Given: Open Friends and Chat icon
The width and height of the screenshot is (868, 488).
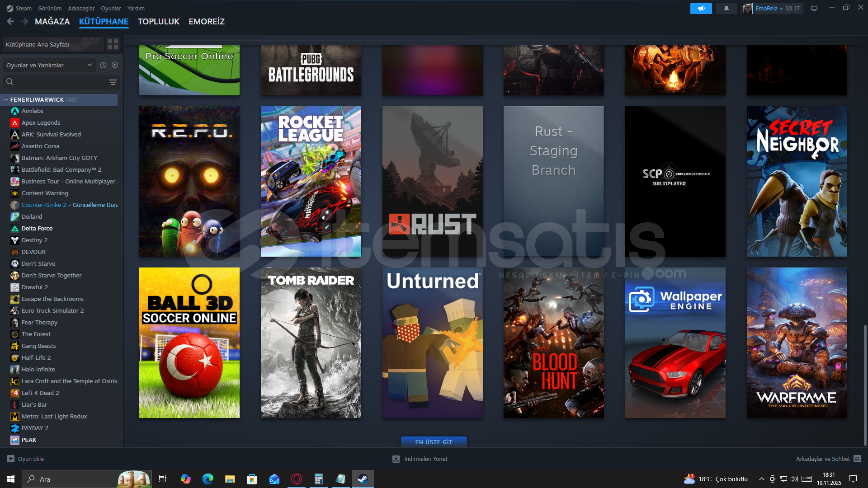Looking at the screenshot, I should coord(857,459).
